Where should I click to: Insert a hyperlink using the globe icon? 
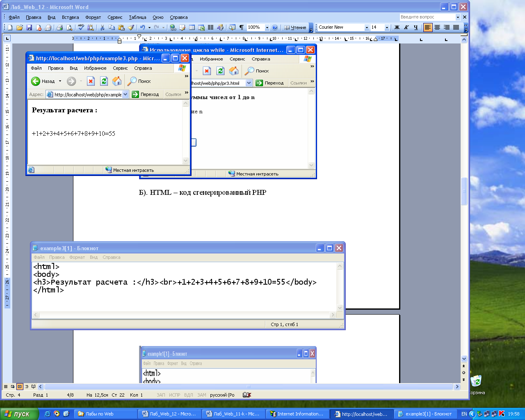click(173, 27)
